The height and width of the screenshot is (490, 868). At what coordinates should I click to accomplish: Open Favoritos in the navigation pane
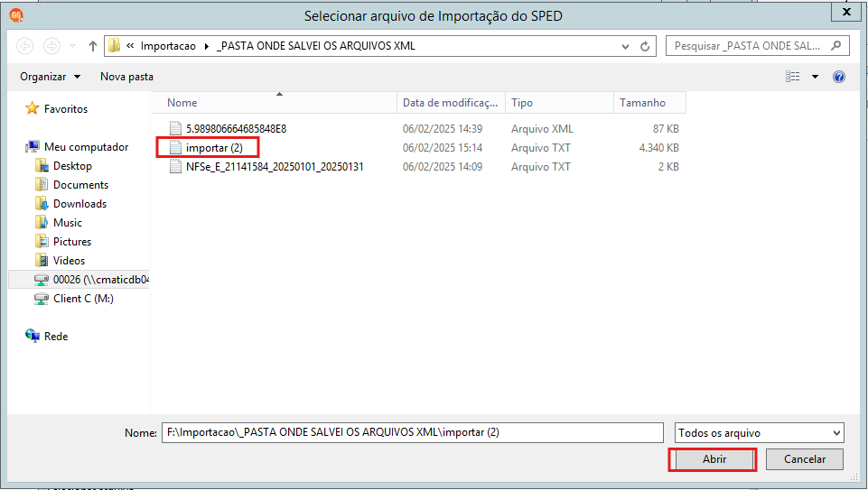[66, 109]
